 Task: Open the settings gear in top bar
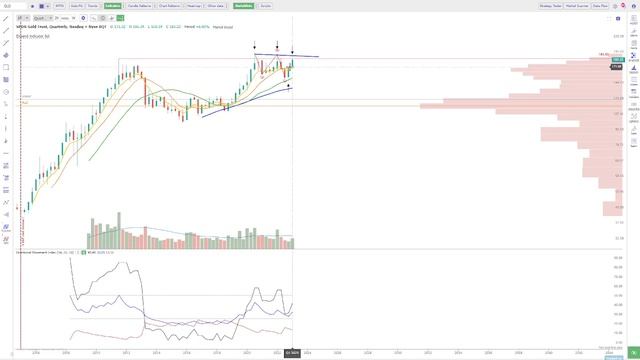click(x=615, y=6)
